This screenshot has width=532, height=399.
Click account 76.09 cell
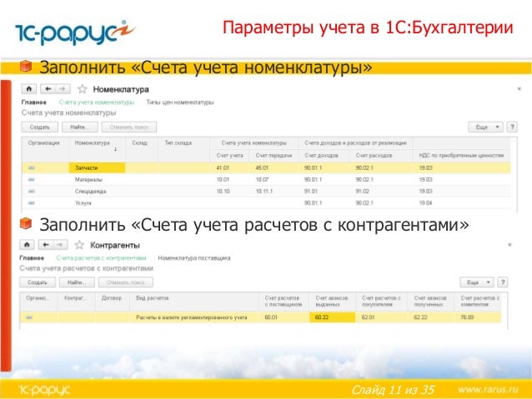pos(467,317)
